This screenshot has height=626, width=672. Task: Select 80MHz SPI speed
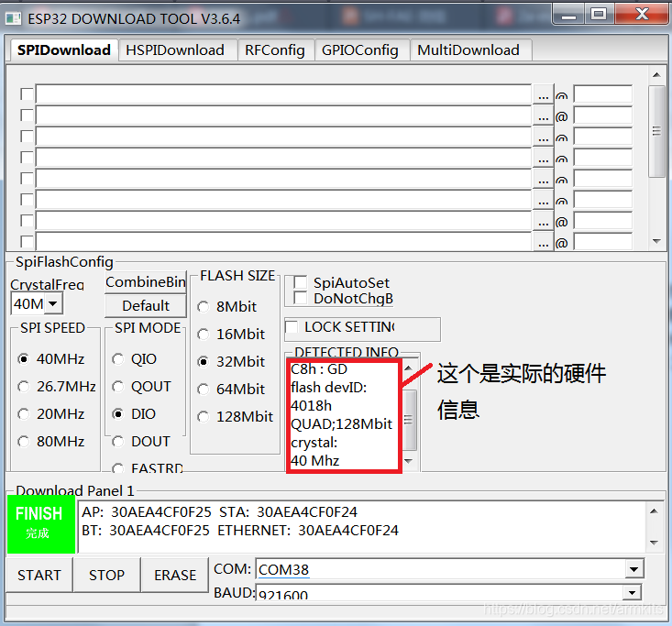click(x=51, y=442)
